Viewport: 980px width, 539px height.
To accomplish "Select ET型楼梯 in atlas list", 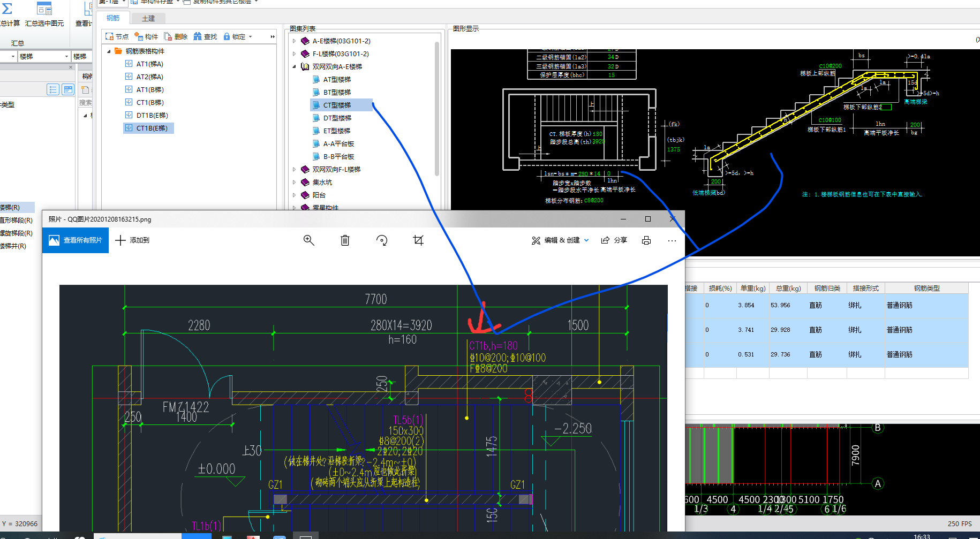I will (336, 131).
